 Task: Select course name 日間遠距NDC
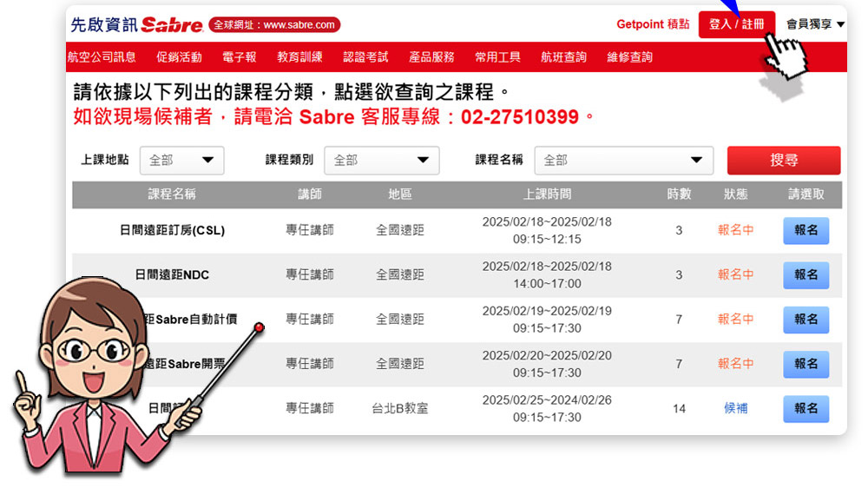(172, 274)
